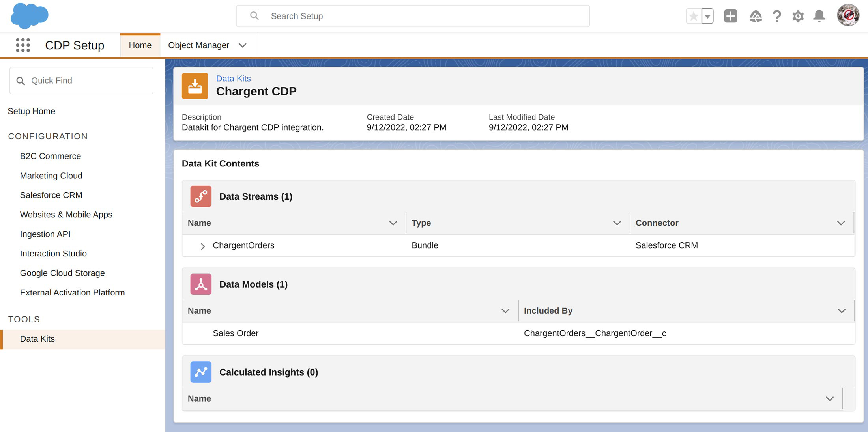Click the Data Models section icon
This screenshot has width=868, height=432.
(x=201, y=284)
